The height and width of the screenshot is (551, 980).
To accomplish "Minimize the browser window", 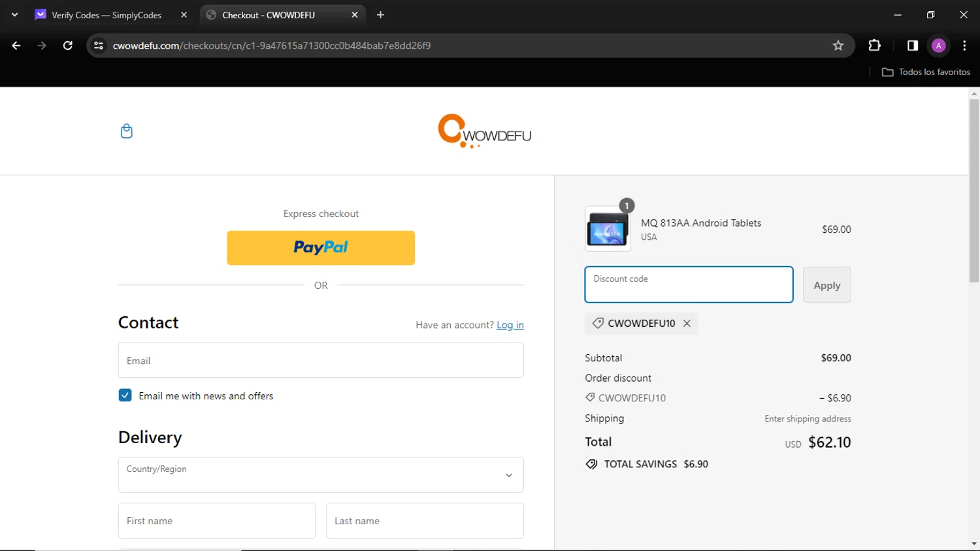I will [898, 14].
